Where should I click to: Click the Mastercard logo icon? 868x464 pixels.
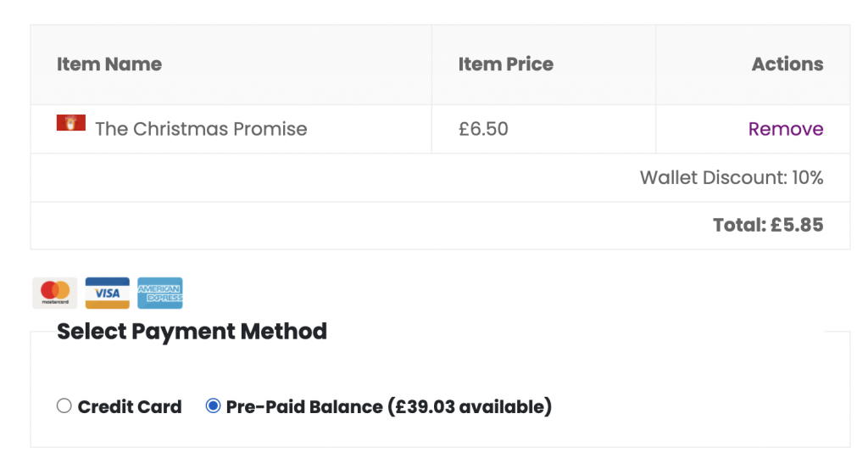55,293
